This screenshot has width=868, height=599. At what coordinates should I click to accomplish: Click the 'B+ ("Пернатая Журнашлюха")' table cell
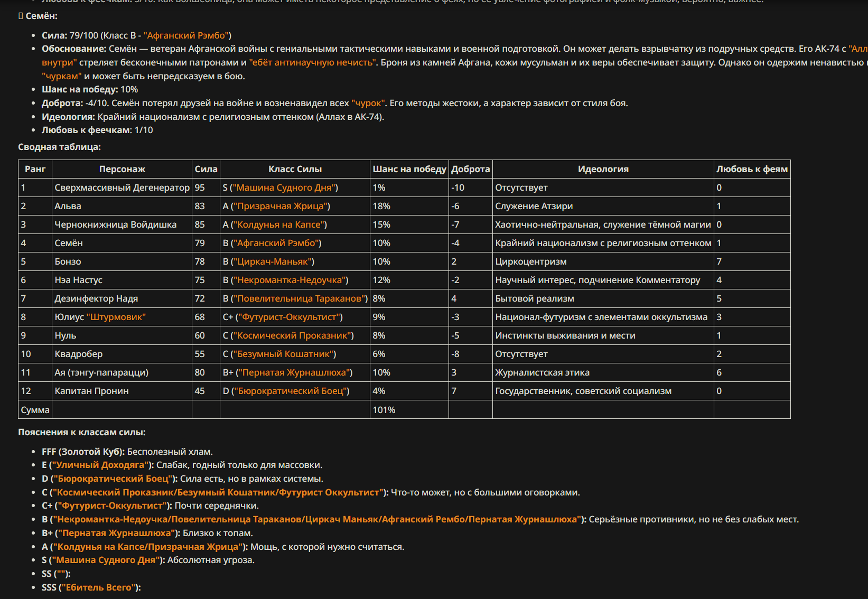295,372
